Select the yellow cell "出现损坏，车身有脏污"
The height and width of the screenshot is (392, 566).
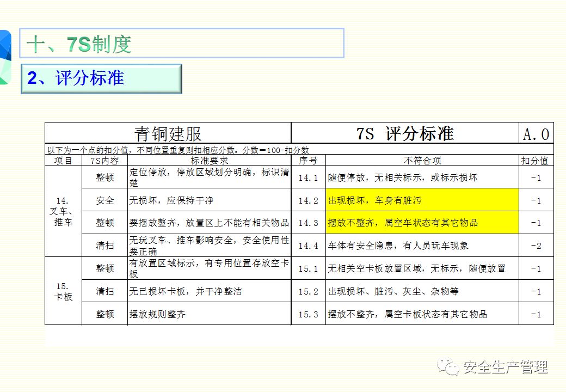(x=422, y=200)
